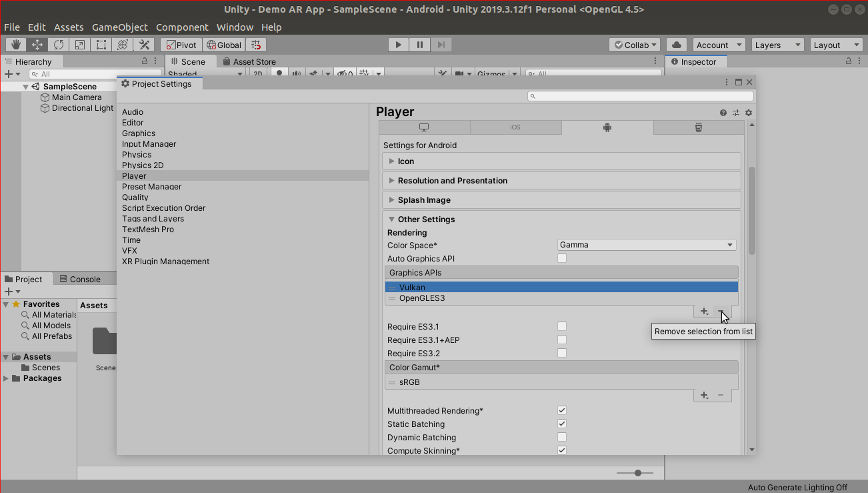Image resolution: width=868 pixels, height=493 pixels.
Task: Open Color Space dropdown
Action: pyautogui.click(x=647, y=245)
